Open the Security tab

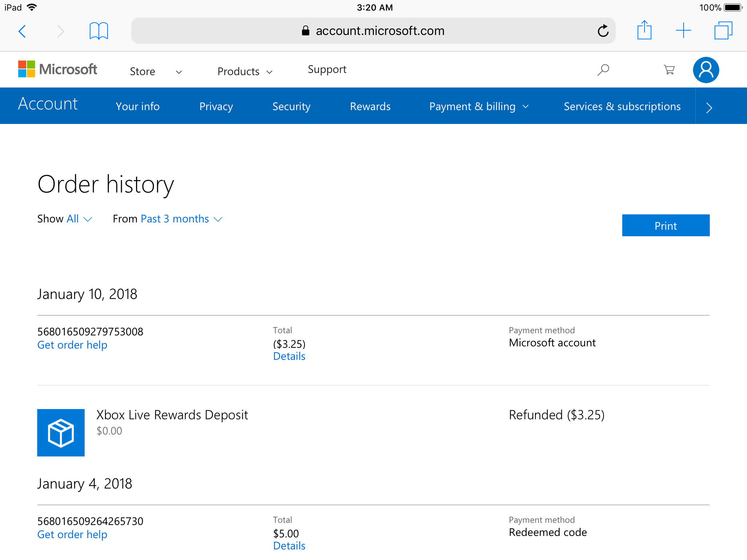[291, 106]
